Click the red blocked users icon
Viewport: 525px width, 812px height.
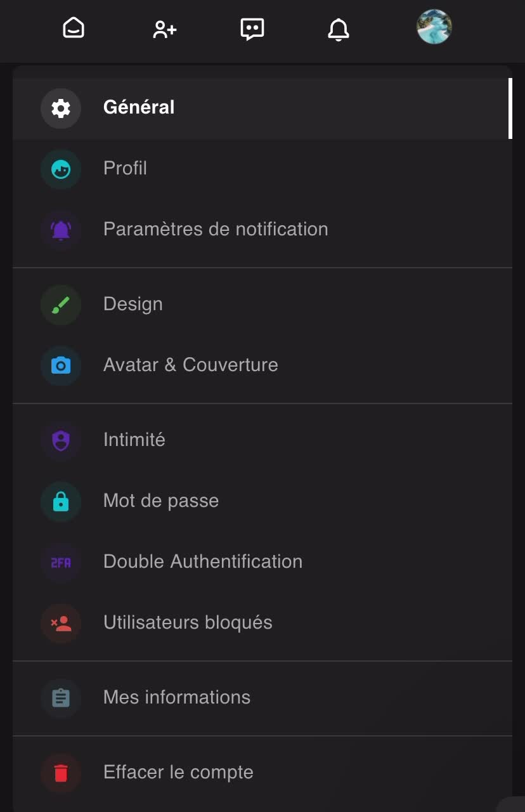click(61, 624)
